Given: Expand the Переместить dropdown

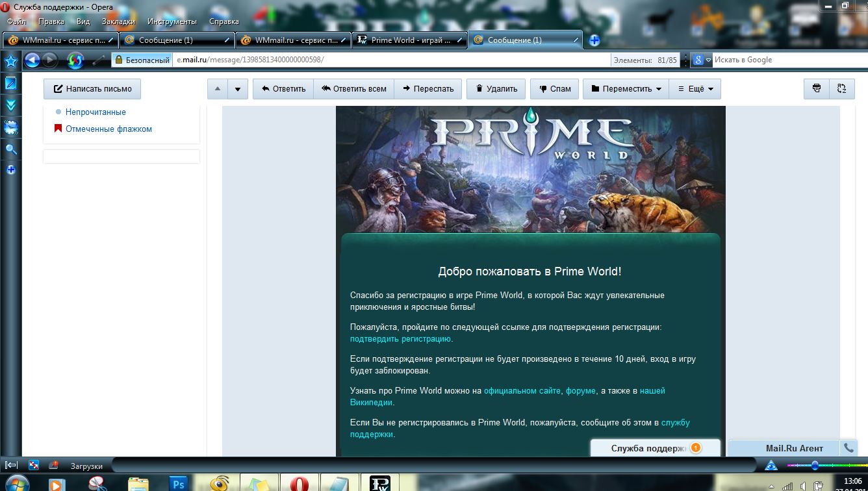Looking at the screenshot, I should pos(626,89).
